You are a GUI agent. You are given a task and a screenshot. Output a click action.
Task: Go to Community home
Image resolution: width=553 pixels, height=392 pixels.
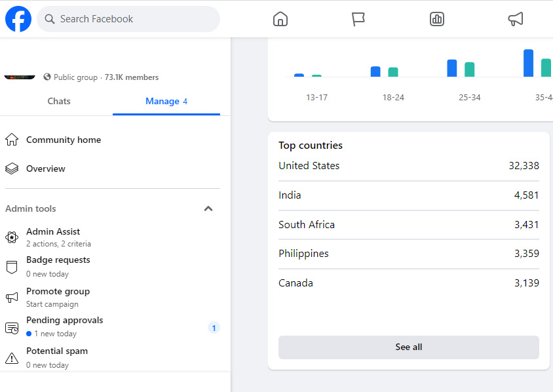[64, 140]
